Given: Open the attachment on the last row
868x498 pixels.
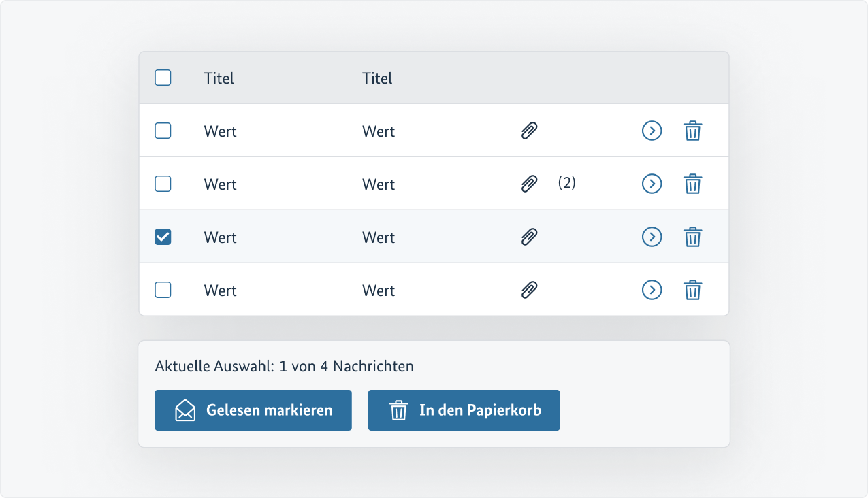Looking at the screenshot, I should 530,289.
